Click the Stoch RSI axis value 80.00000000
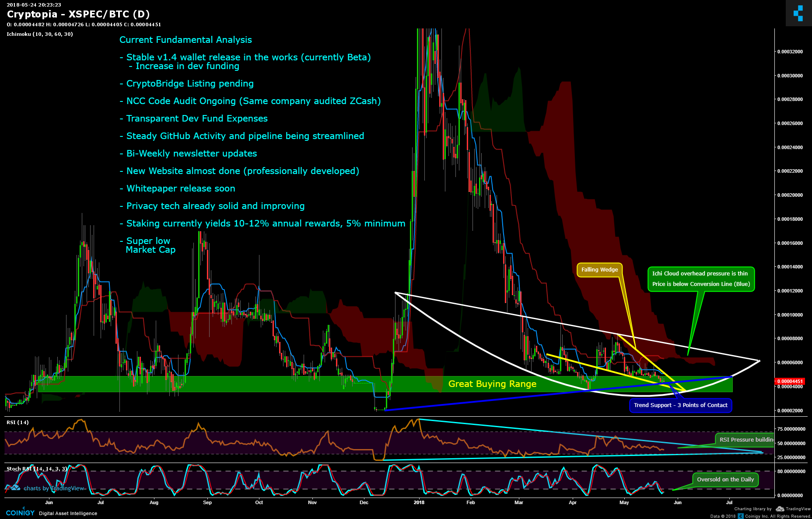812x519 pixels. [x=791, y=472]
